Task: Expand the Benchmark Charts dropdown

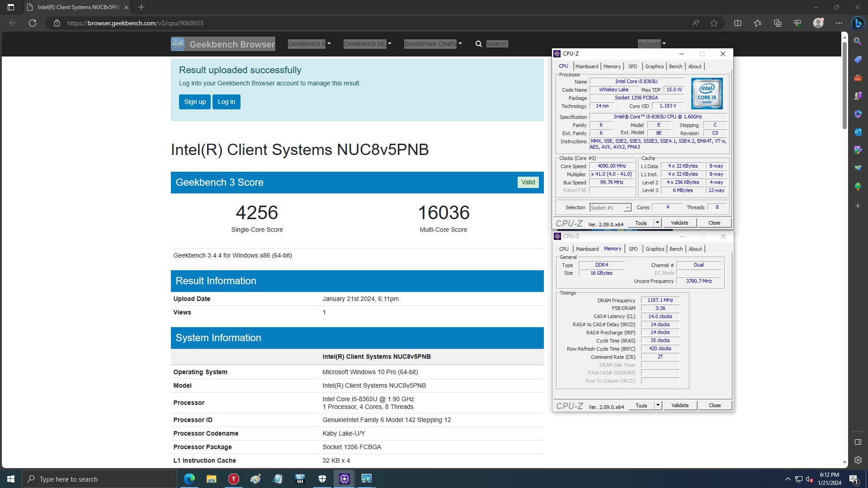Action: (x=433, y=44)
